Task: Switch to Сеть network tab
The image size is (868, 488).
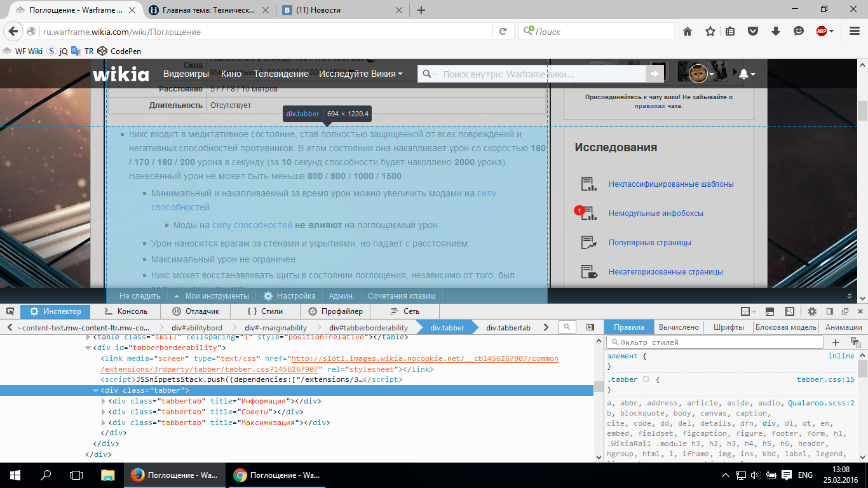Action: pyautogui.click(x=405, y=311)
